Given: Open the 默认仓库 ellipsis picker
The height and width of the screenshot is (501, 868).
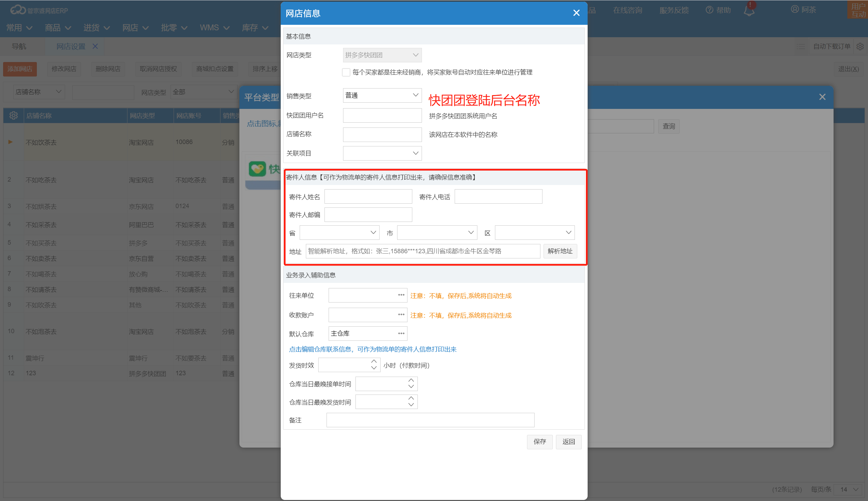Looking at the screenshot, I should [401, 334].
